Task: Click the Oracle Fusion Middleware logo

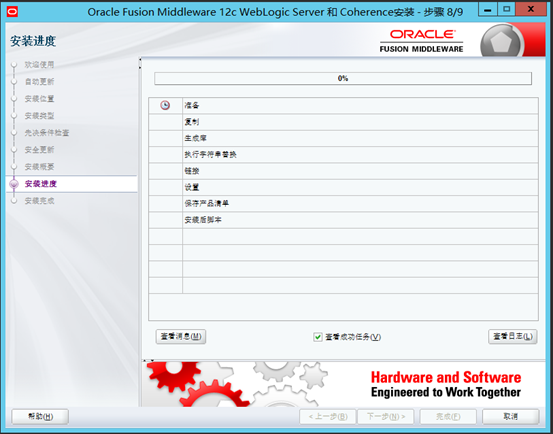Action: point(422,41)
